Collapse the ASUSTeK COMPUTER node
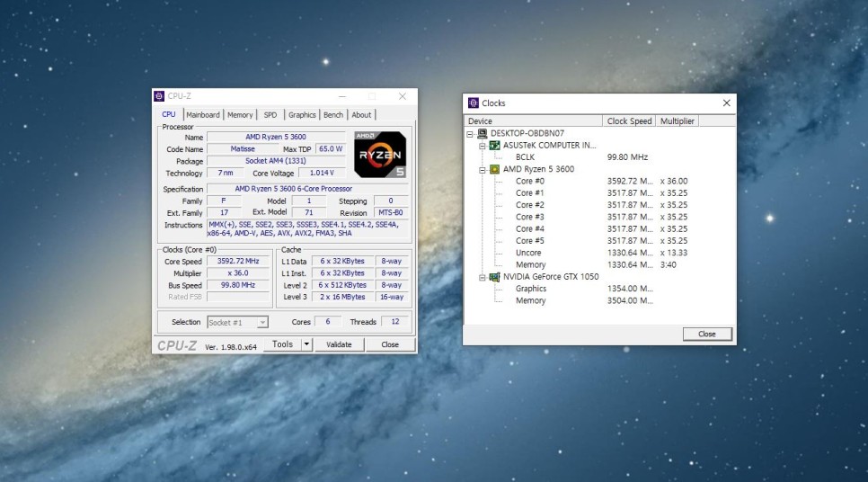868x482 pixels. 483,147
